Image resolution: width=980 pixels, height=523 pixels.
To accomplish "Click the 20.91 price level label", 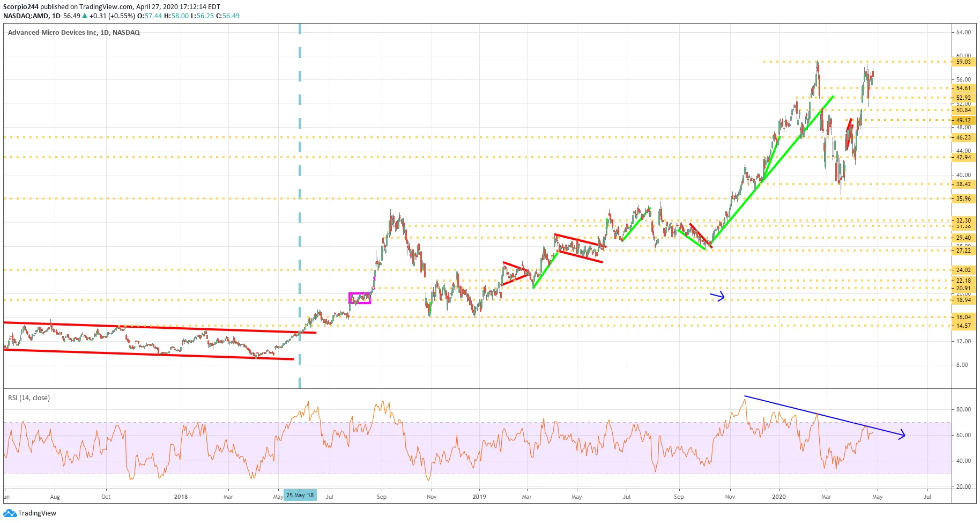I will (x=963, y=288).
